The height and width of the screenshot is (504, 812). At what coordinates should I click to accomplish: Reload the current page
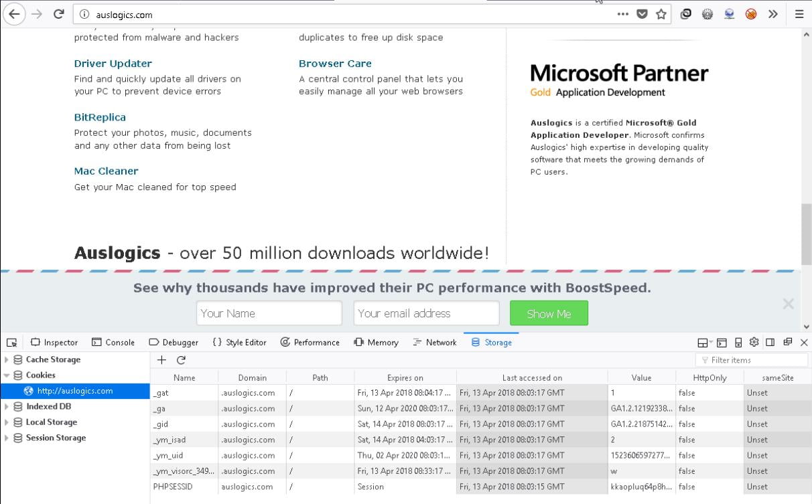coord(59,14)
